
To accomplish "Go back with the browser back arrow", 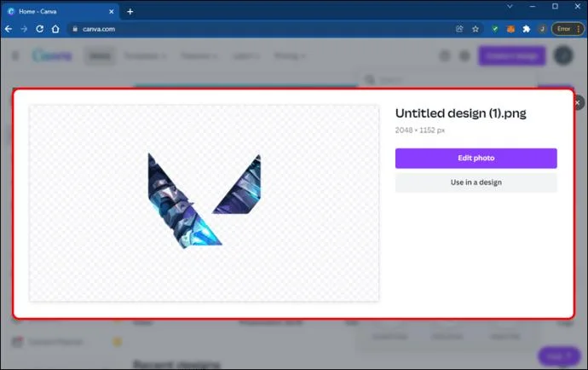I will 9,29.
